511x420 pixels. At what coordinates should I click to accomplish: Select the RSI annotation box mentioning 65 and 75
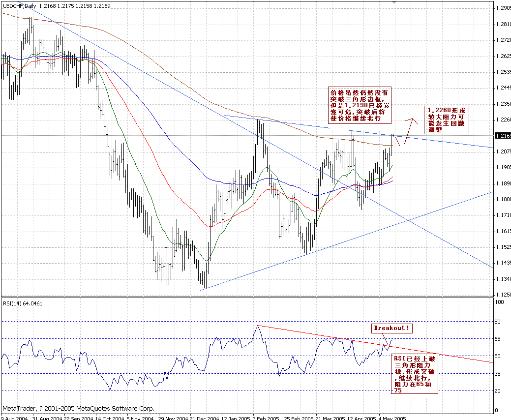click(x=415, y=374)
